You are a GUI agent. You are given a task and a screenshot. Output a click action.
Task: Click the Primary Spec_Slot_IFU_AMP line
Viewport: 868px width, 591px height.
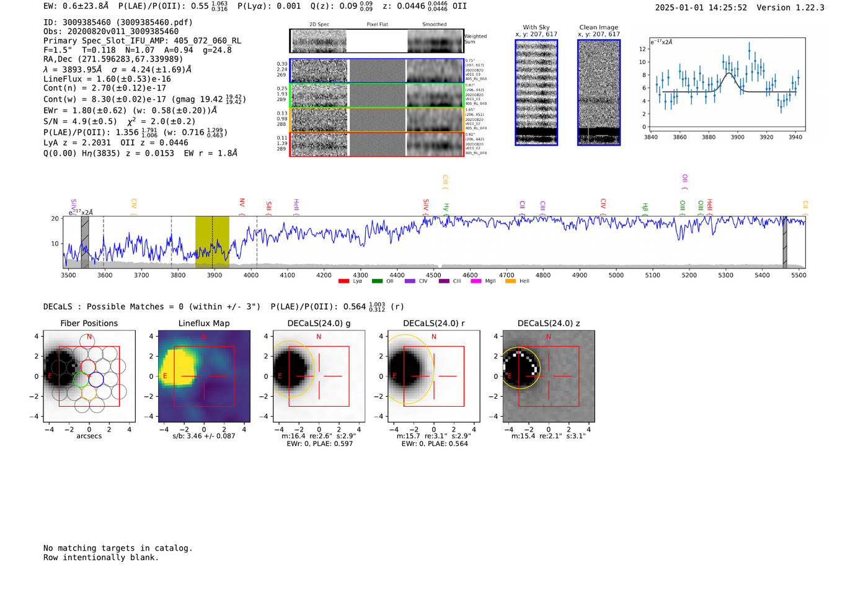click(142, 40)
